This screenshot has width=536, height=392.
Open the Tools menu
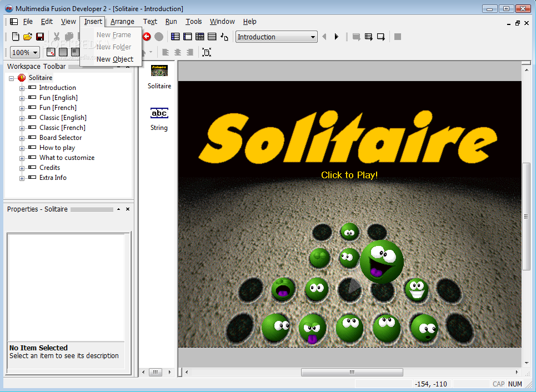(x=194, y=22)
